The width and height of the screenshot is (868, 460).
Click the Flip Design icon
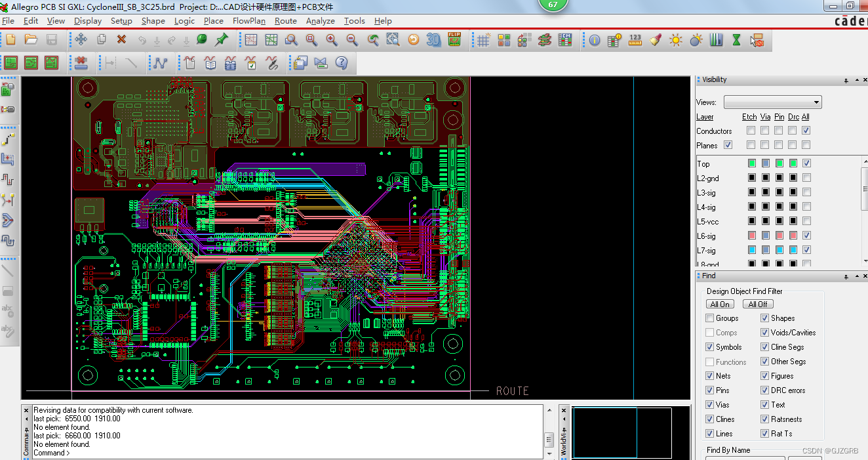(454, 39)
